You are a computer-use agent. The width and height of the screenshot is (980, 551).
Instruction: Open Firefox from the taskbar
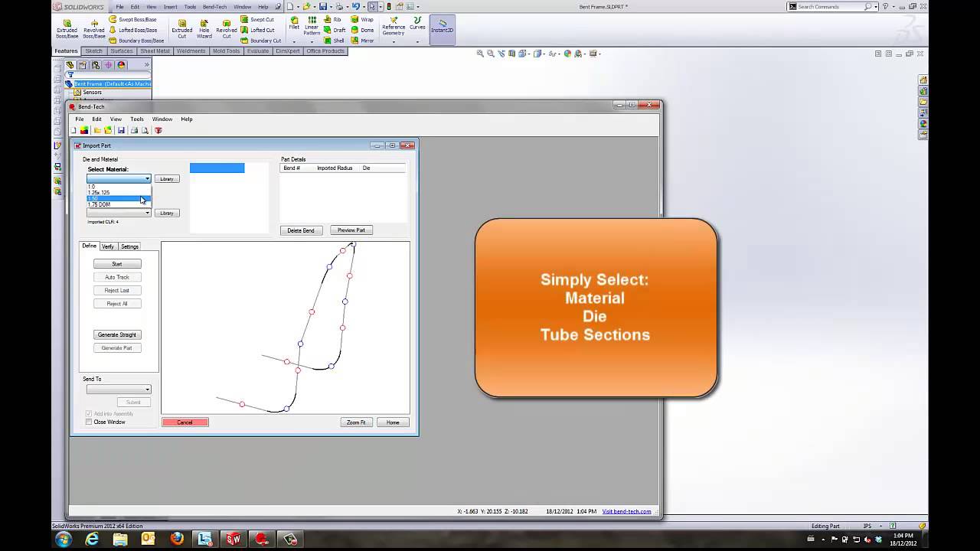177,539
